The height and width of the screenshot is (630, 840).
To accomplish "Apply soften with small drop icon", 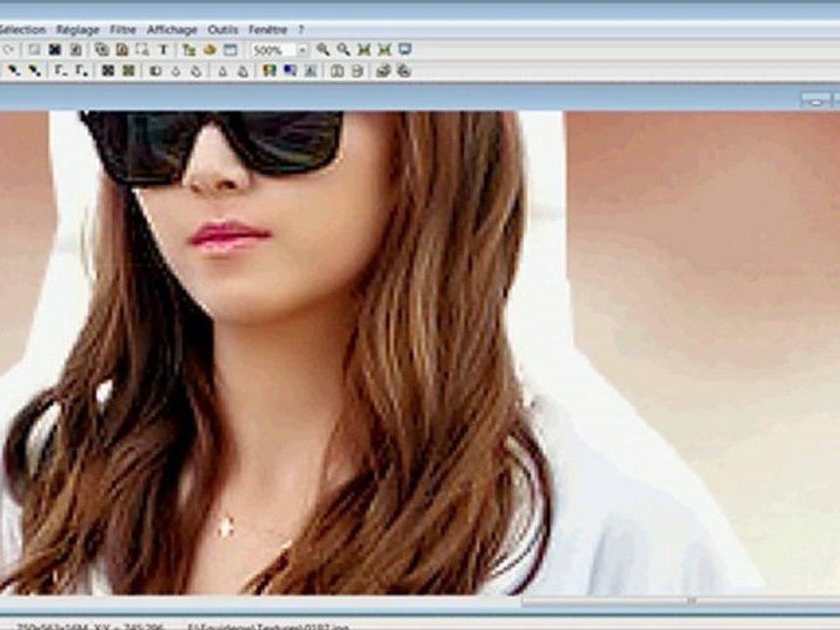I will tap(176, 71).
